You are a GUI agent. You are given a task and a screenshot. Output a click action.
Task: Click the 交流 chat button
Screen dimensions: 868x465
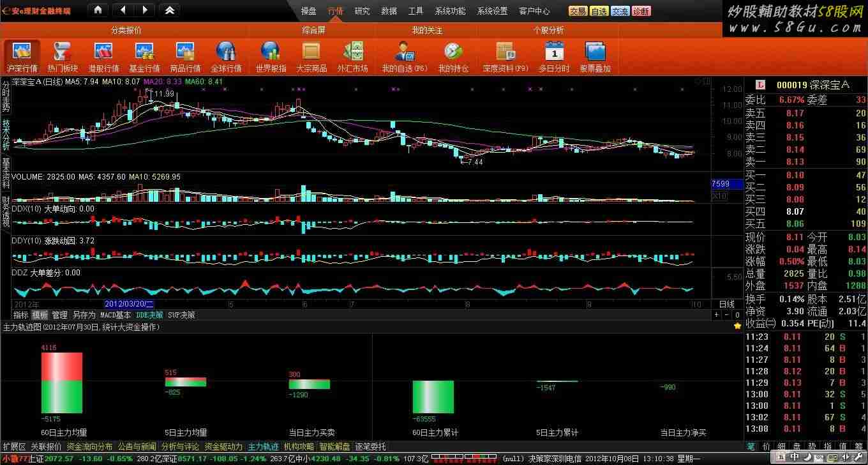(620, 11)
